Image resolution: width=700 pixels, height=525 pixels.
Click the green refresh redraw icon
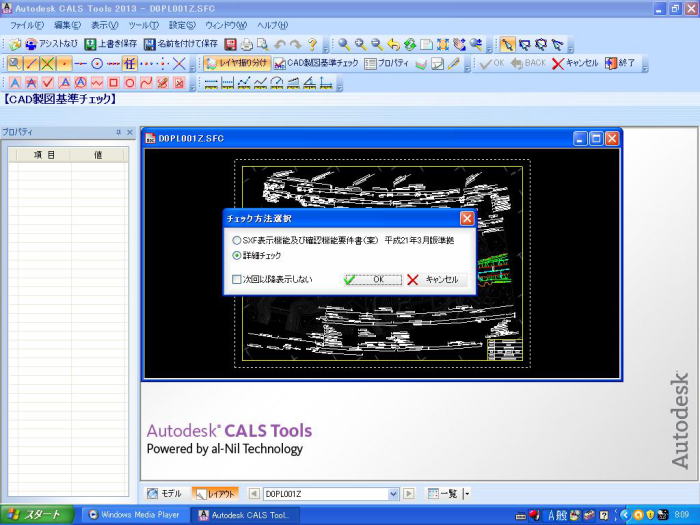pos(410,44)
